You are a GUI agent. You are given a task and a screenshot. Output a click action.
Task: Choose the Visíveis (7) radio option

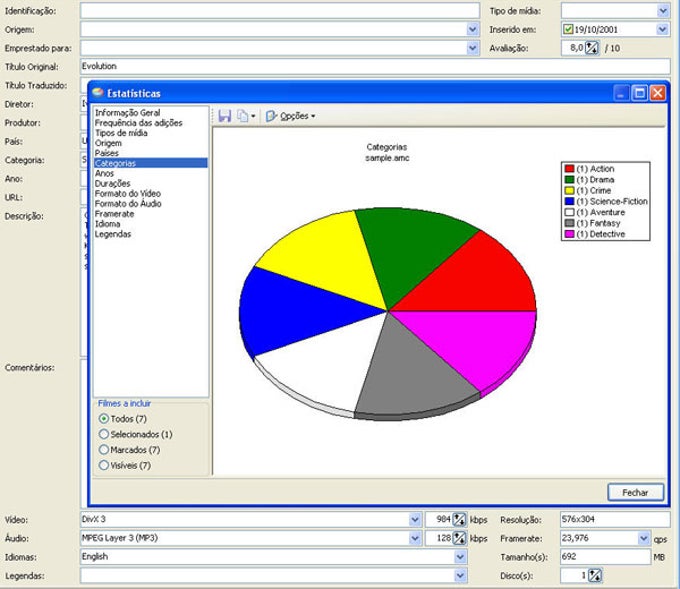point(104,465)
